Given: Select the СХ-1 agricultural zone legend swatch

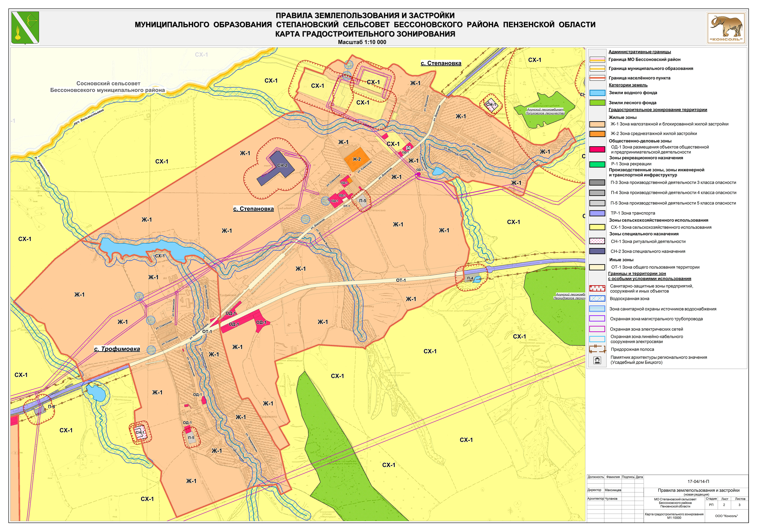Looking at the screenshot, I should [x=597, y=227].
